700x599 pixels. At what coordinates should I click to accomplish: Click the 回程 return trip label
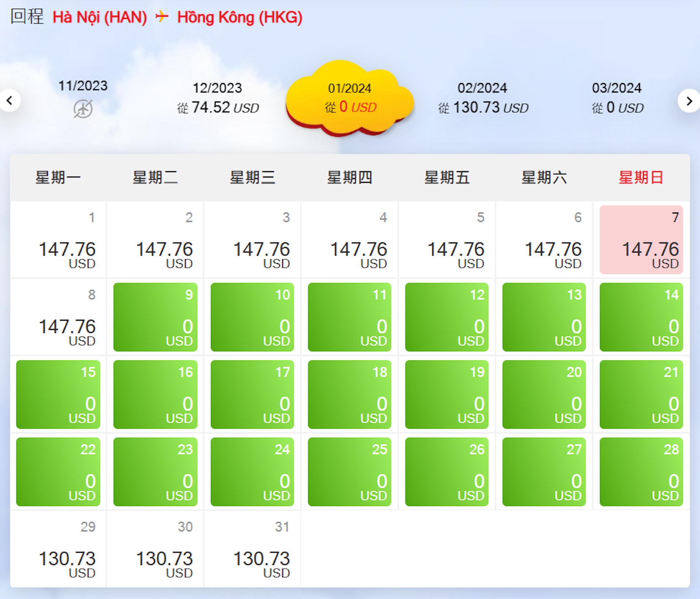(27, 16)
